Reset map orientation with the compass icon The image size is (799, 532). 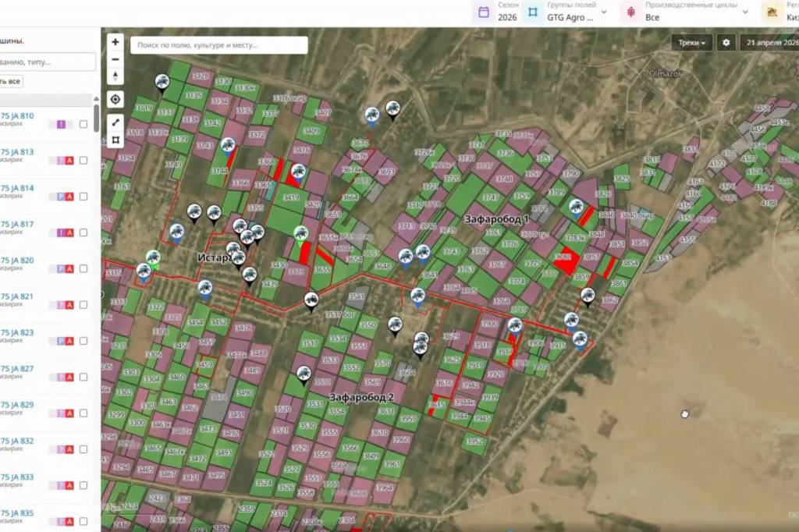[115, 76]
